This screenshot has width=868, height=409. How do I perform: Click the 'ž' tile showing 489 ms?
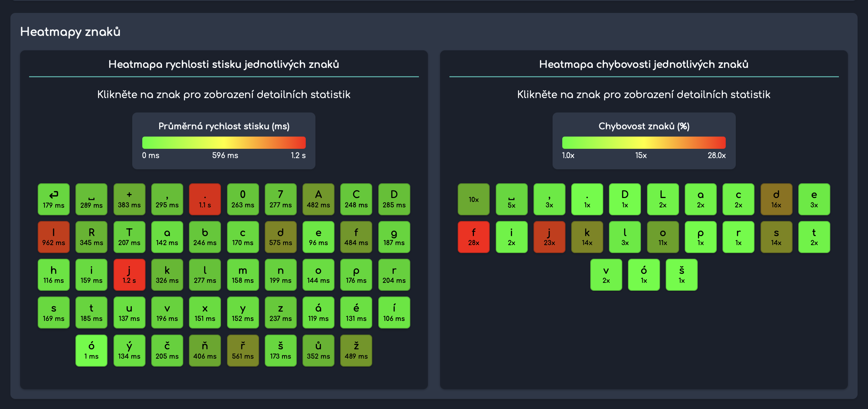(356, 350)
